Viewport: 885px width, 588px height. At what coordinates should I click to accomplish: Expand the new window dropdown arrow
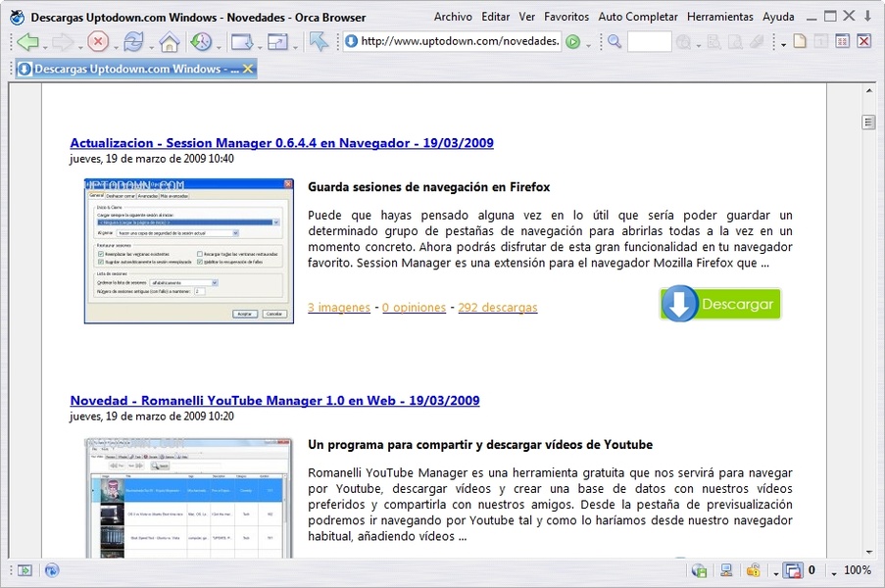point(260,46)
